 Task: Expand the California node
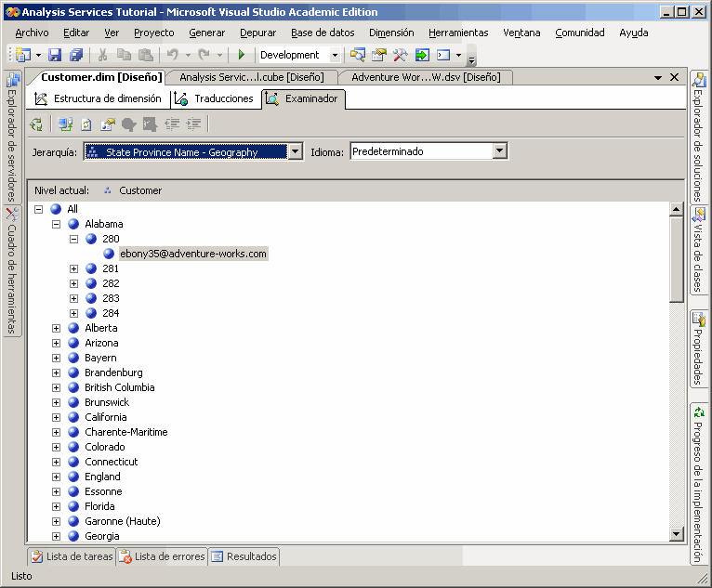click(56, 417)
